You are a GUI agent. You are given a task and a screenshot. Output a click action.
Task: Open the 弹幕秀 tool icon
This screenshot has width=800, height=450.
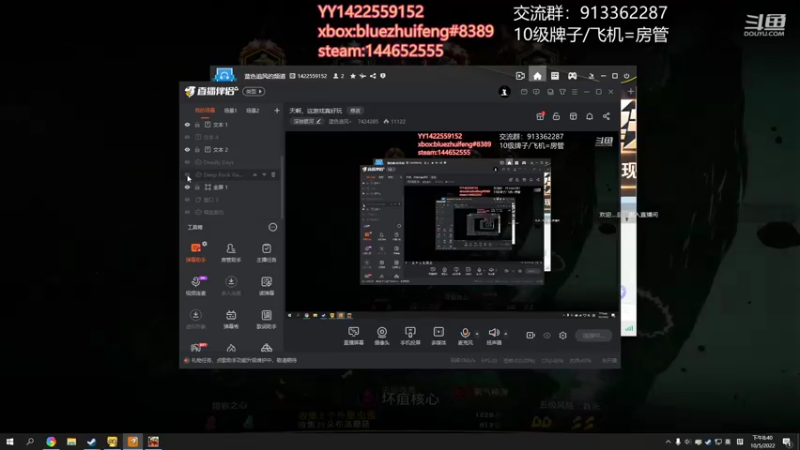click(x=231, y=319)
